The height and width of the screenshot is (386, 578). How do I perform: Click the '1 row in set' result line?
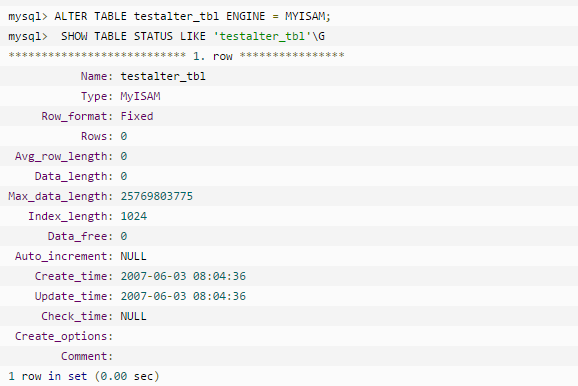pyautogui.click(x=84, y=376)
